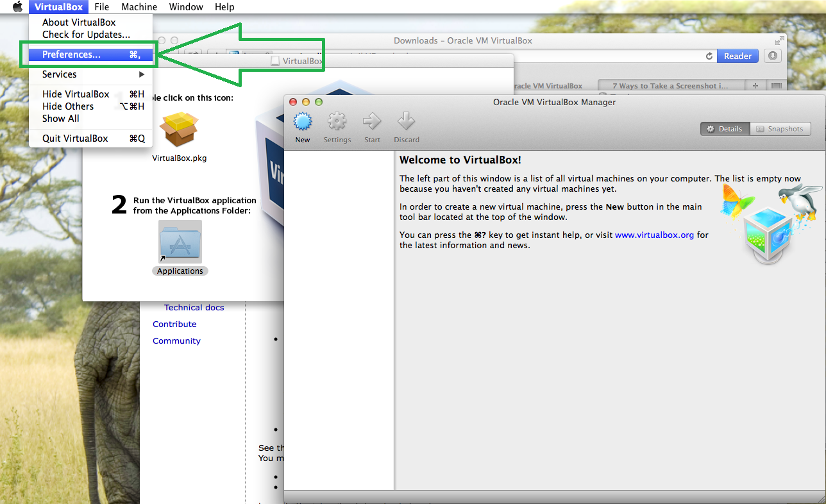Open the File menu
This screenshot has height=504, width=826.
(x=101, y=7)
